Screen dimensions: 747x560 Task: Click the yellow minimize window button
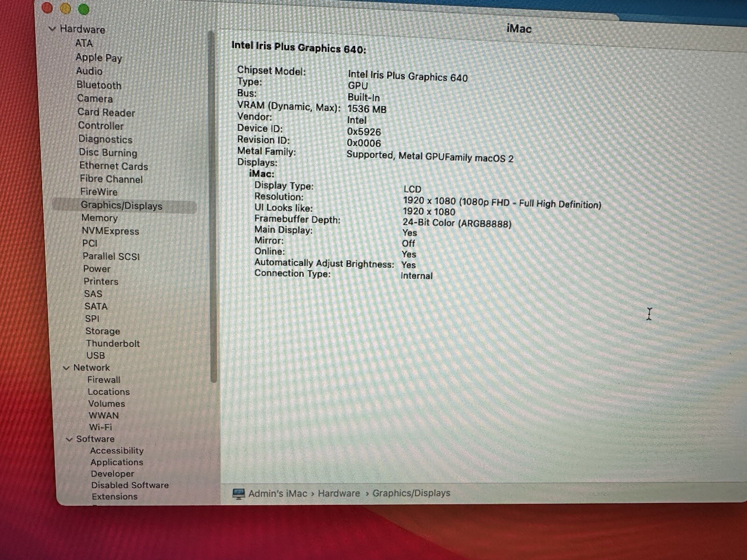pyautogui.click(x=65, y=8)
